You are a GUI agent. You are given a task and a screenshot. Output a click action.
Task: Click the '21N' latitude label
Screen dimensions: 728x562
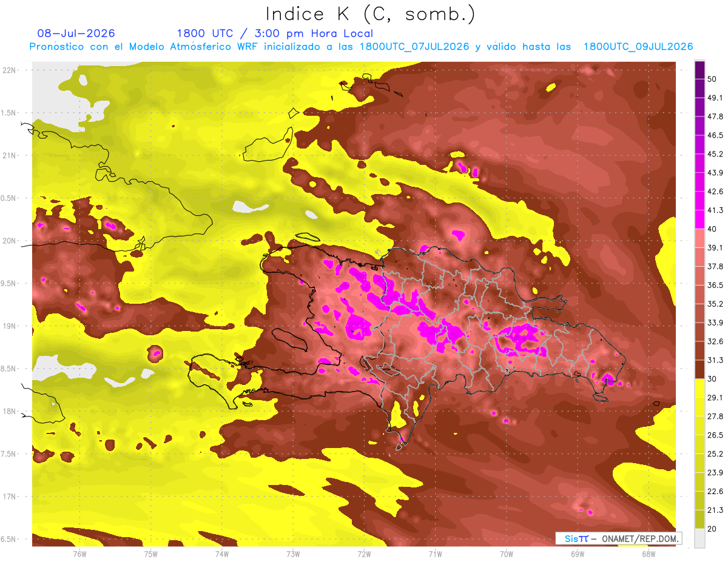coord(10,155)
